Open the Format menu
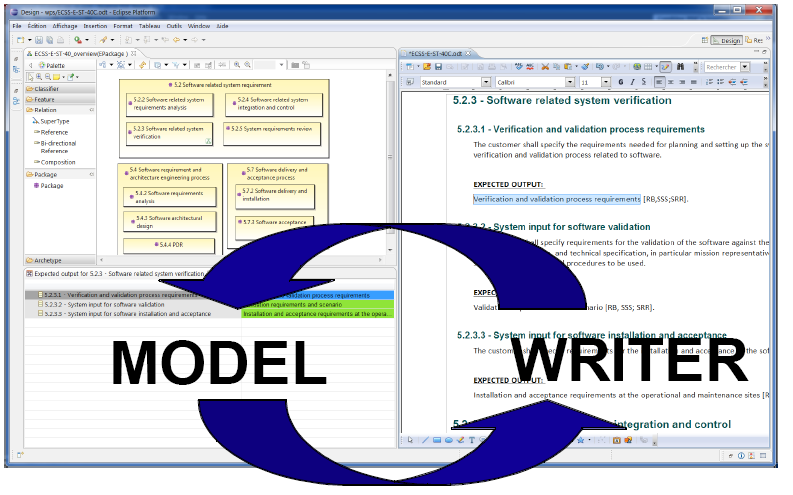Image resolution: width=793 pixels, height=495 pixels. 123,26
